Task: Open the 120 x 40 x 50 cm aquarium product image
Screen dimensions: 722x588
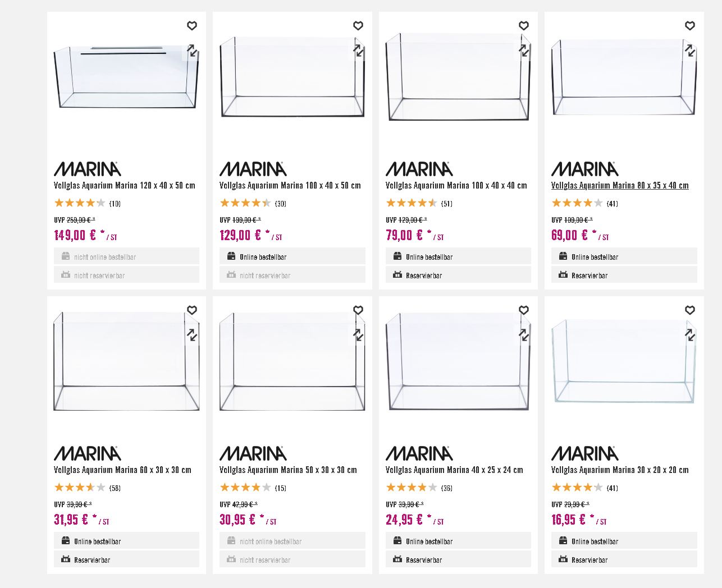Action: tap(126, 79)
